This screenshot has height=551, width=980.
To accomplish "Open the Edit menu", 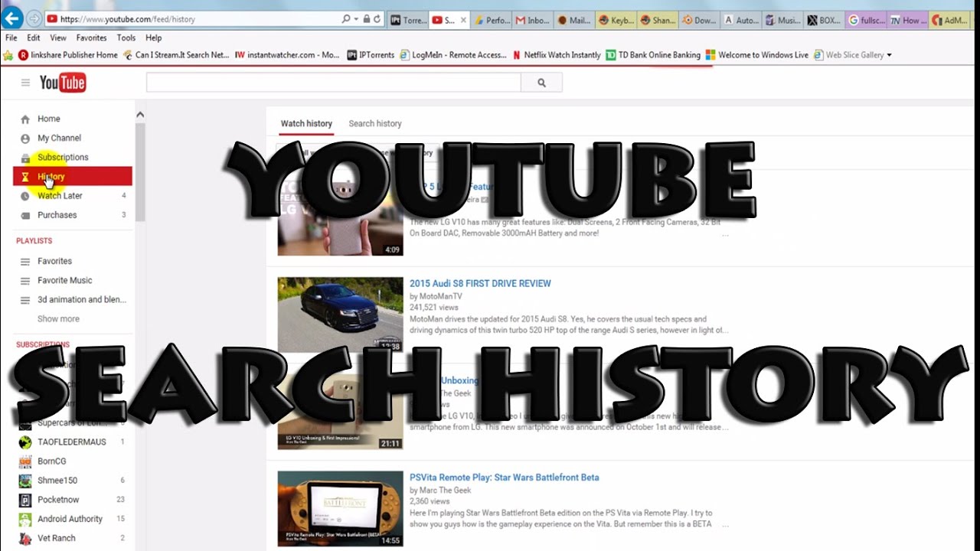I will pos(34,37).
